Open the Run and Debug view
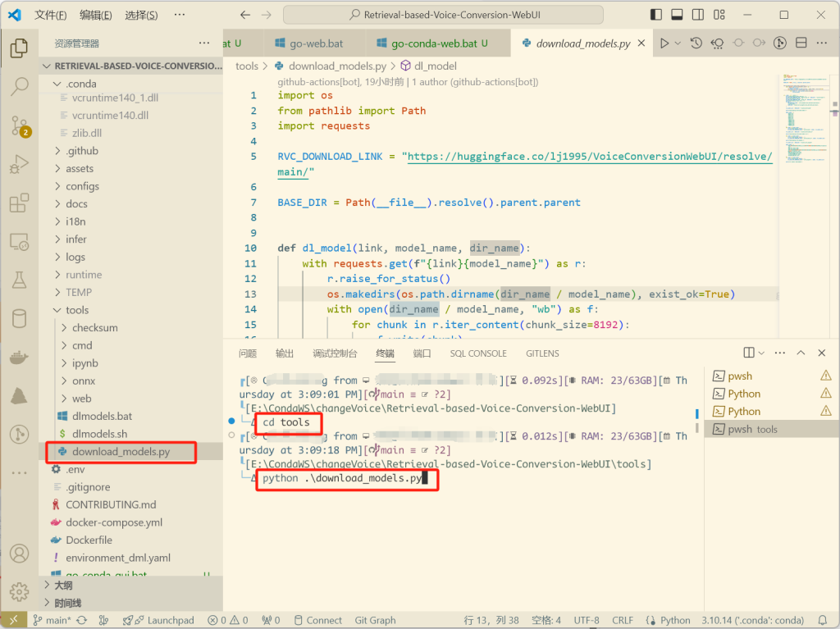 point(20,164)
